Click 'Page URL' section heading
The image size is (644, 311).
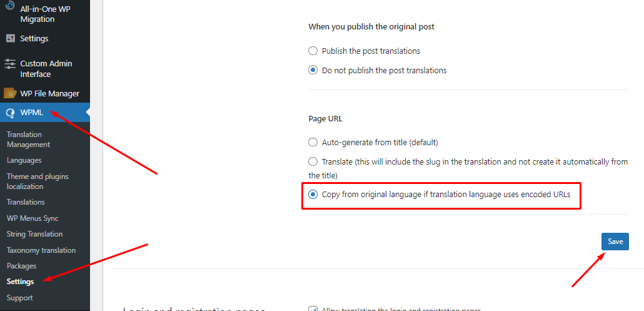pos(325,119)
